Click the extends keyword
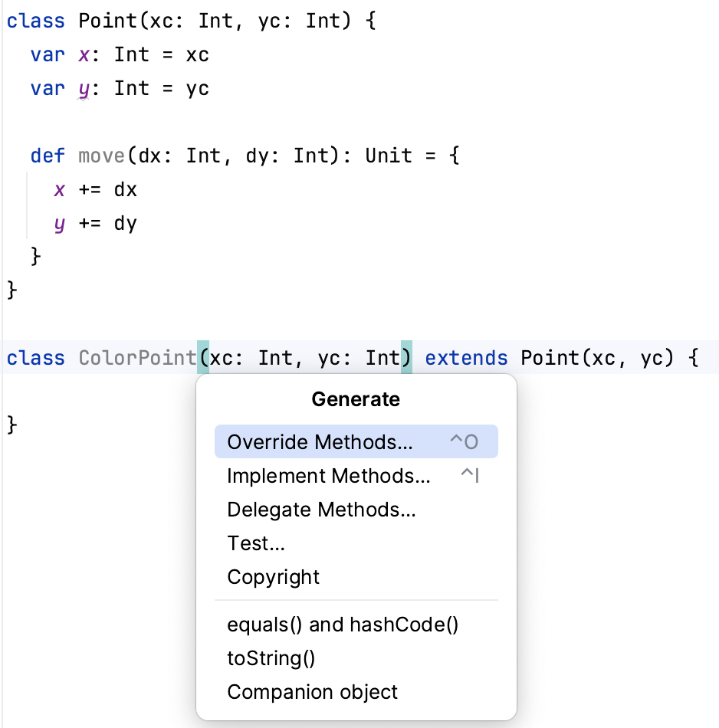This screenshot has width=719, height=728. pos(466,357)
